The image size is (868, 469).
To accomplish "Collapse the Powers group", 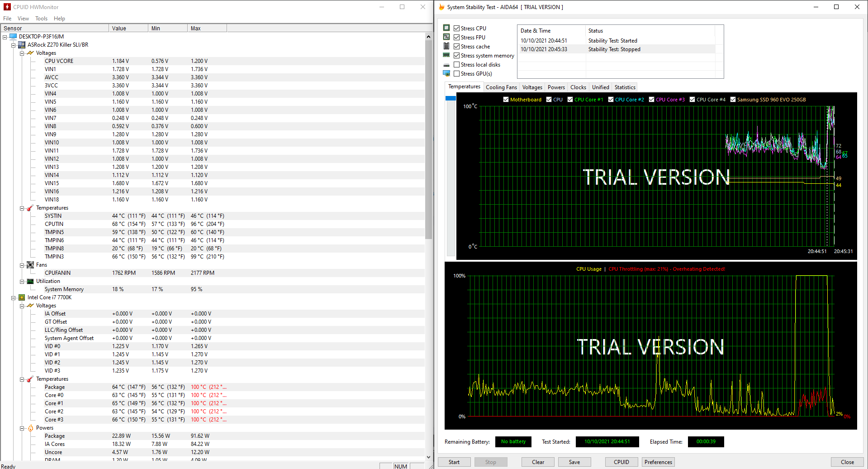I will click(x=22, y=428).
